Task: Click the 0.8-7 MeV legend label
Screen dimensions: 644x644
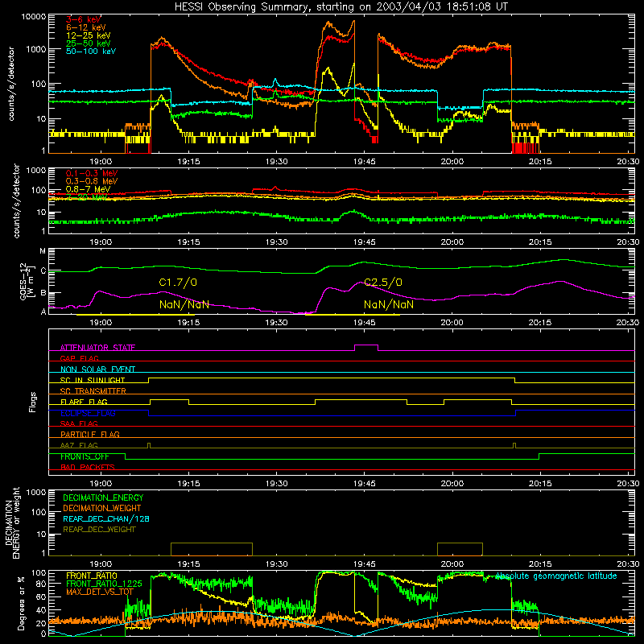Action: pyautogui.click(x=88, y=189)
